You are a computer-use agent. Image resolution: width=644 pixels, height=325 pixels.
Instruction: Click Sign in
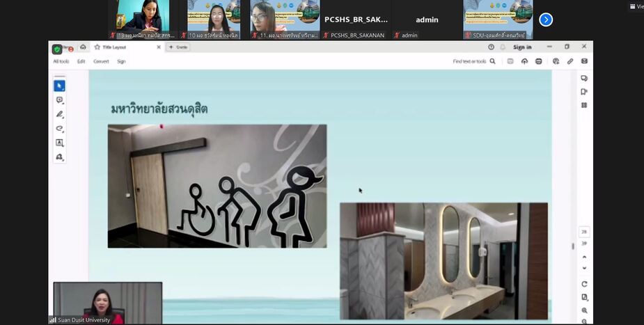click(522, 47)
